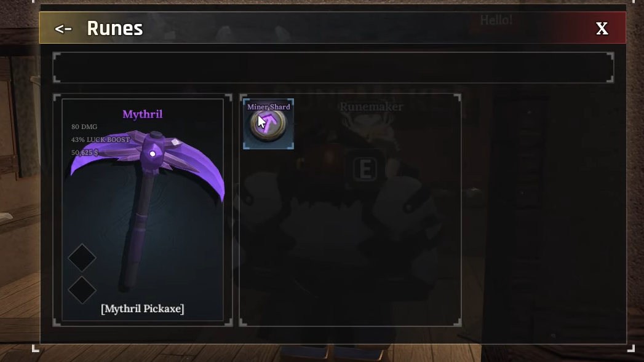Click the upper empty diamond rune slot

(x=82, y=258)
